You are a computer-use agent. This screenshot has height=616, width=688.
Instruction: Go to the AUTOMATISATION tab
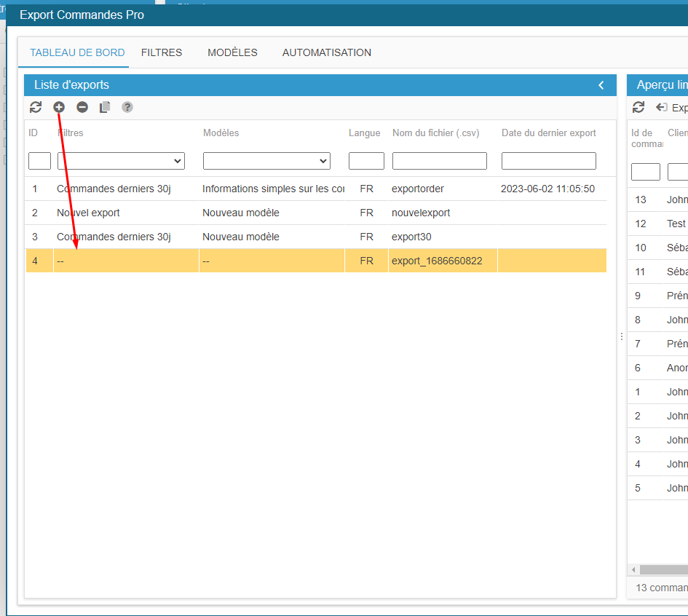pyautogui.click(x=327, y=52)
